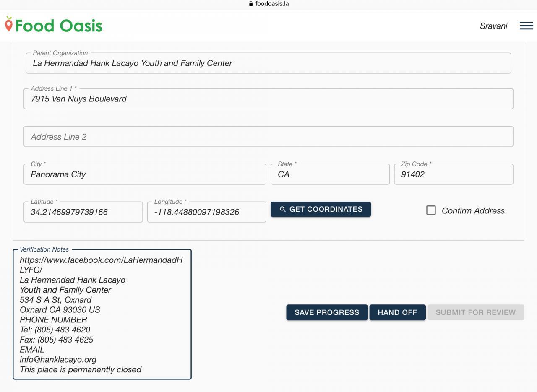Click the Hand Off button
Screen dimensions: 537x392
click(x=397, y=312)
